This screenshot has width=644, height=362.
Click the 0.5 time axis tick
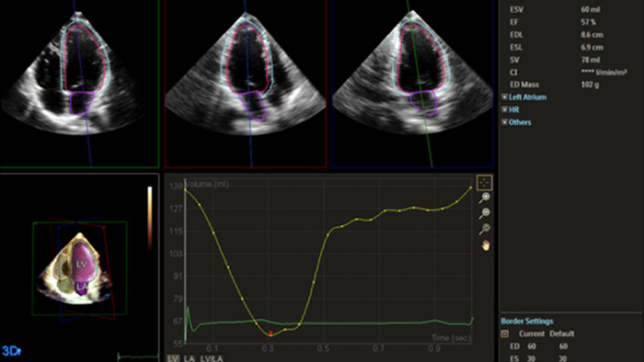(x=323, y=348)
